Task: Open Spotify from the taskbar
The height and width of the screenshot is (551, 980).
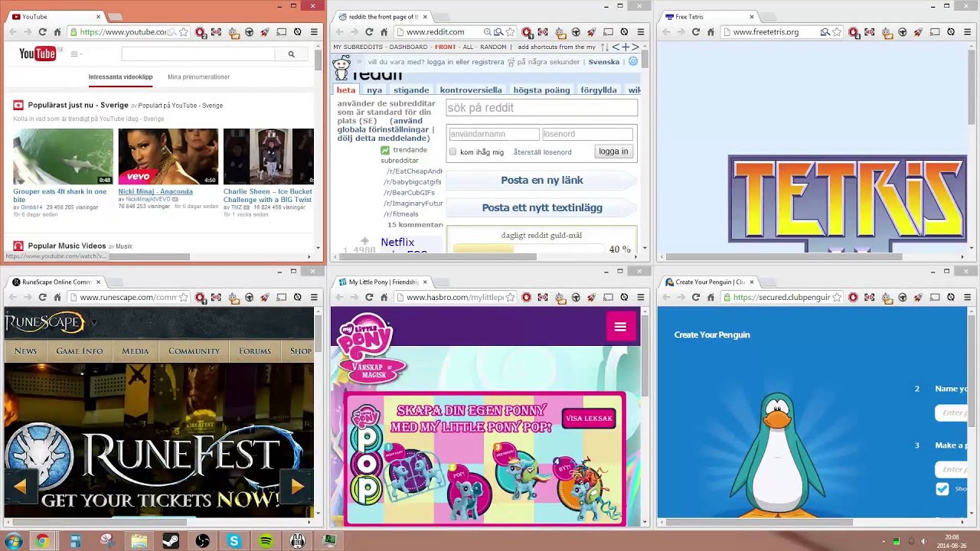Action: tap(266, 541)
